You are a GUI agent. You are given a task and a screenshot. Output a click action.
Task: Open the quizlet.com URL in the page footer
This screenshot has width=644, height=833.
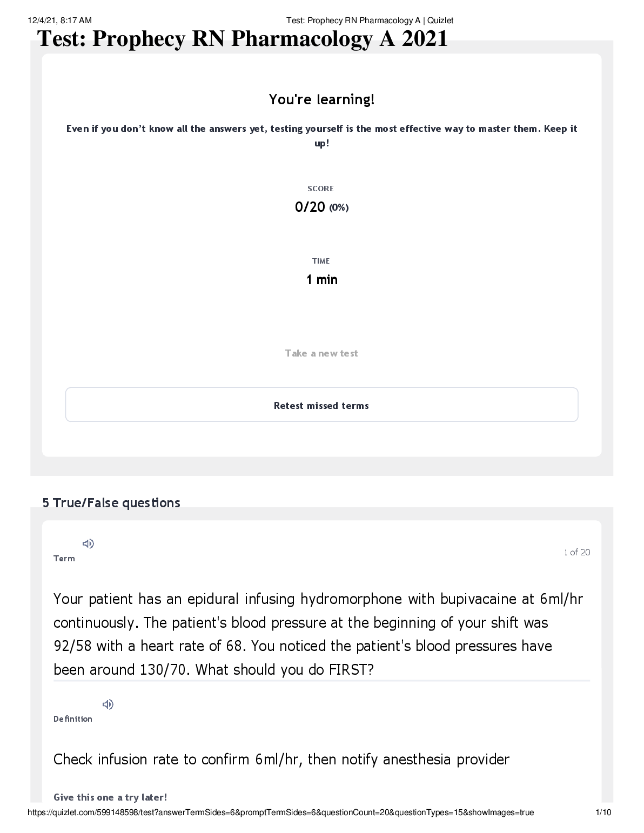(x=280, y=812)
